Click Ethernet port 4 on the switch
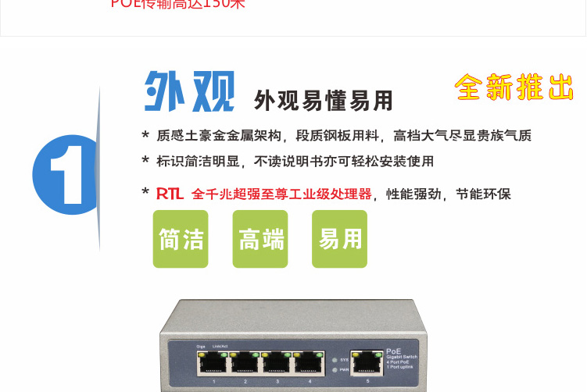This screenshot has width=587, height=392. click(x=309, y=363)
